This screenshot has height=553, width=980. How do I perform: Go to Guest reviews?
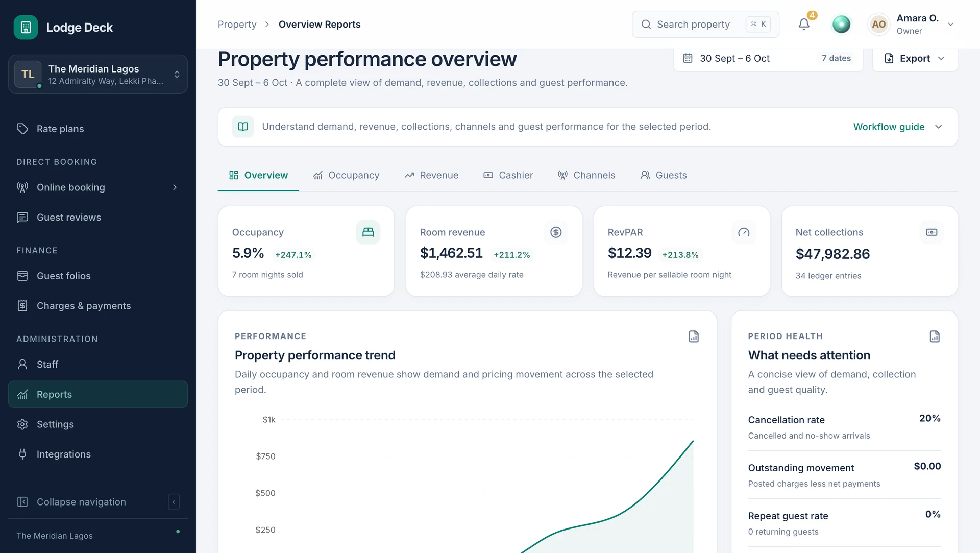[x=98, y=218]
